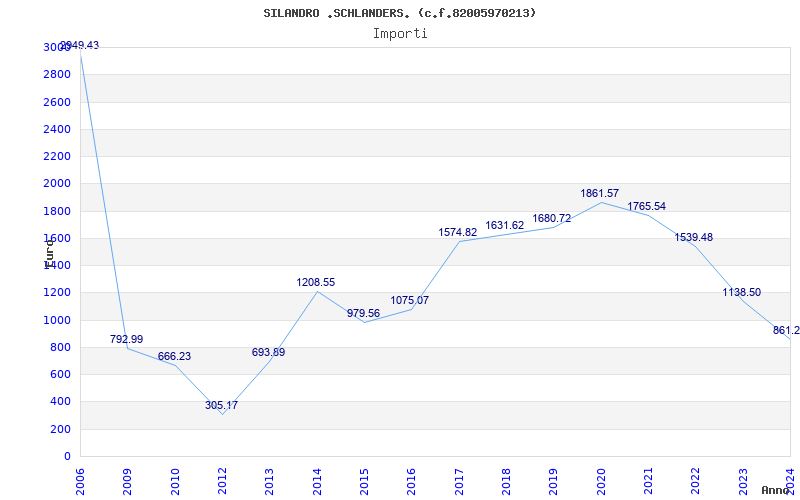
Task: Select year 2012 on the x-axis
Action: tap(223, 480)
